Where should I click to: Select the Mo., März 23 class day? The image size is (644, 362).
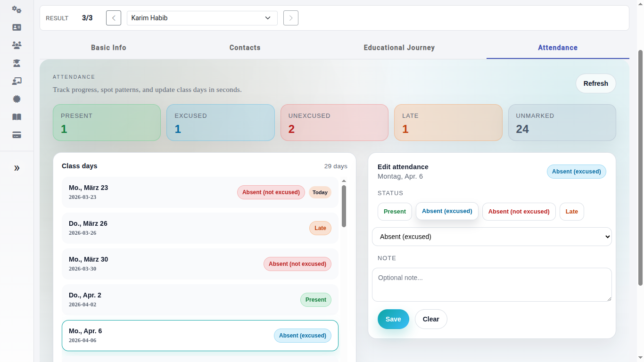click(x=200, y=192)
